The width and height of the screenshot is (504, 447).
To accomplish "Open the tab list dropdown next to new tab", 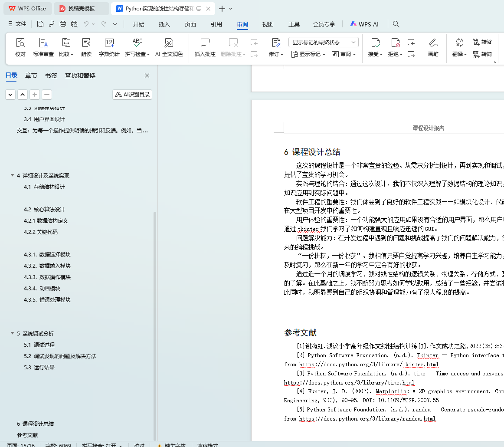I will pyautogui.click(x=230, y=9).
